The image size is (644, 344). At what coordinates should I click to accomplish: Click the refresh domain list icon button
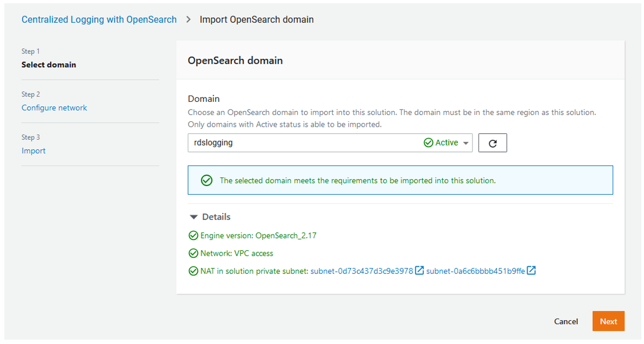click(x=492, y=143)
